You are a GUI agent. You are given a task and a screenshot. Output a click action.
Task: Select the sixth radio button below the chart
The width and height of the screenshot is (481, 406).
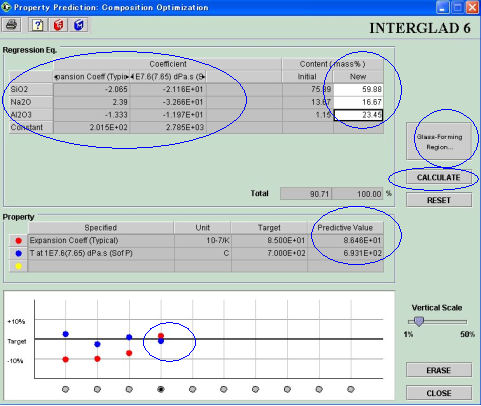[224, 389]
